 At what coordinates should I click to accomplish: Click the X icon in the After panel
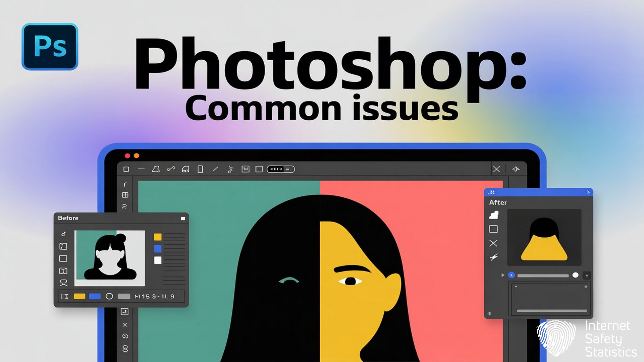pos(493,243)
